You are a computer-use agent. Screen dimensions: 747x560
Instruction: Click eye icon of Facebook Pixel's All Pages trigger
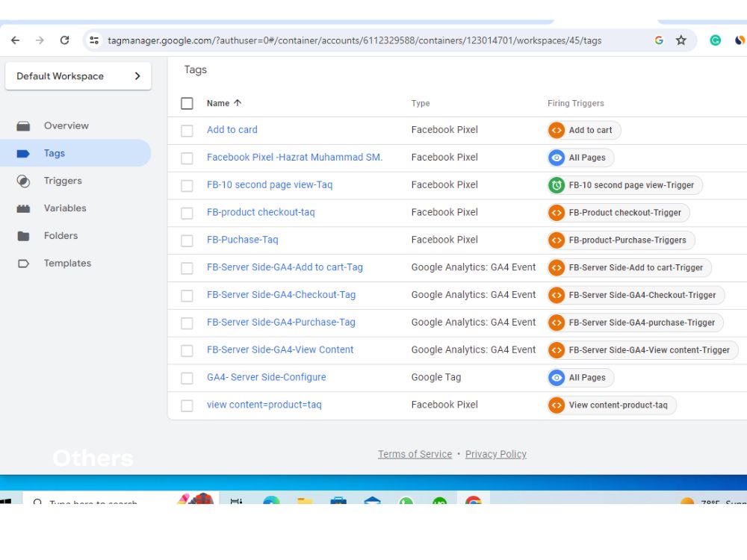pyautogui.click(x=557, y=158)
